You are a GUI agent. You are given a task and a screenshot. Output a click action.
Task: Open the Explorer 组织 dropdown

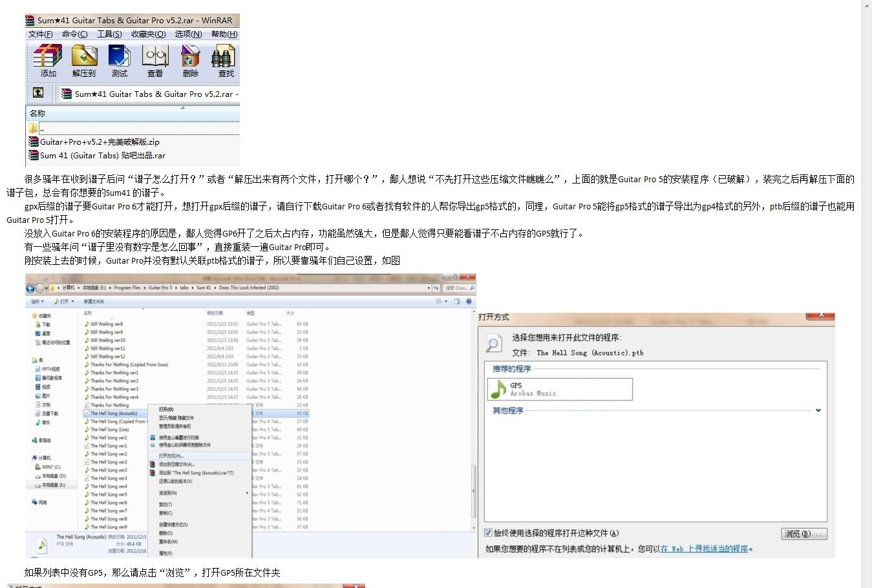[x=37, y=301]
